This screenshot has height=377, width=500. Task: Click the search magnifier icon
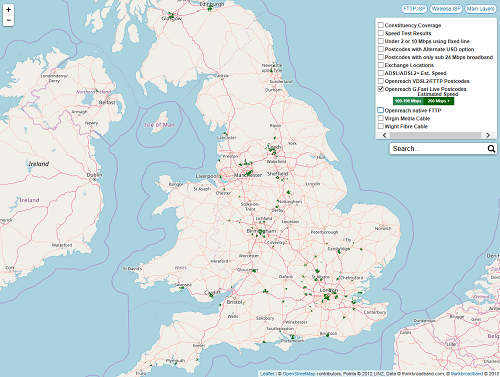pyautogui.click(x=491, y=149)
